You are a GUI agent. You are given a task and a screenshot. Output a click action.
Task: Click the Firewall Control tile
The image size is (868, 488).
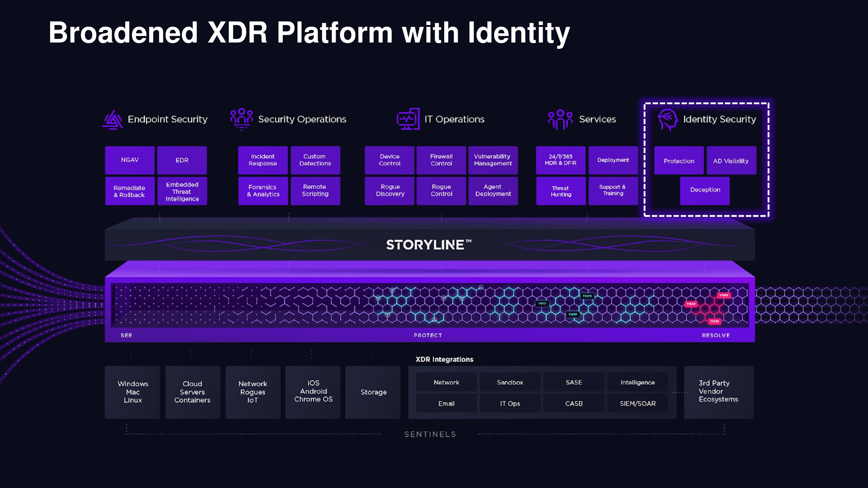pos(441,160)
